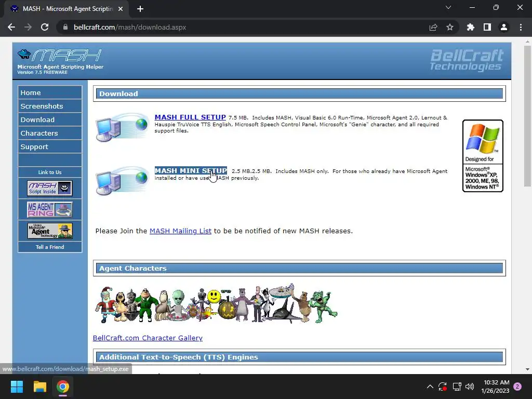
Task: Open the Chrome extensions puzzle icon
Action: point(470,27)
